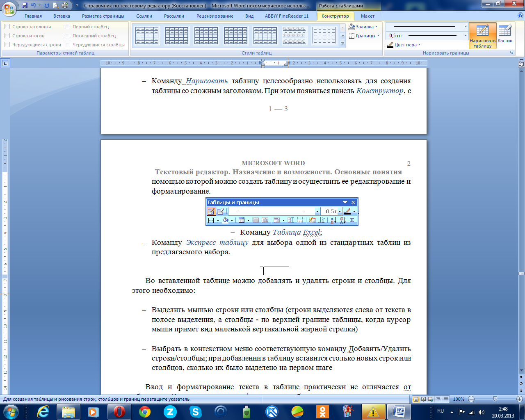
Task: Click the 100% zoom level button
Action: (459, 399)
